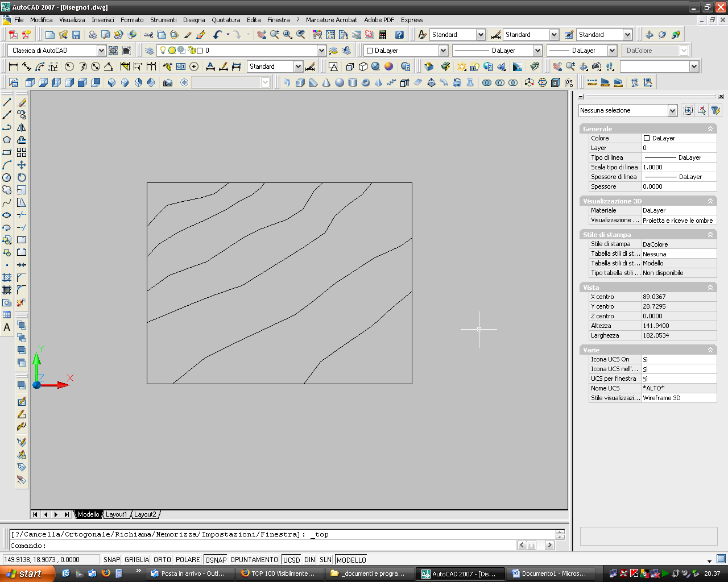Open the Classica di AutoCAD workspace dropdown
This screenshot has width=728, height=582.
[x=101, y=51]
